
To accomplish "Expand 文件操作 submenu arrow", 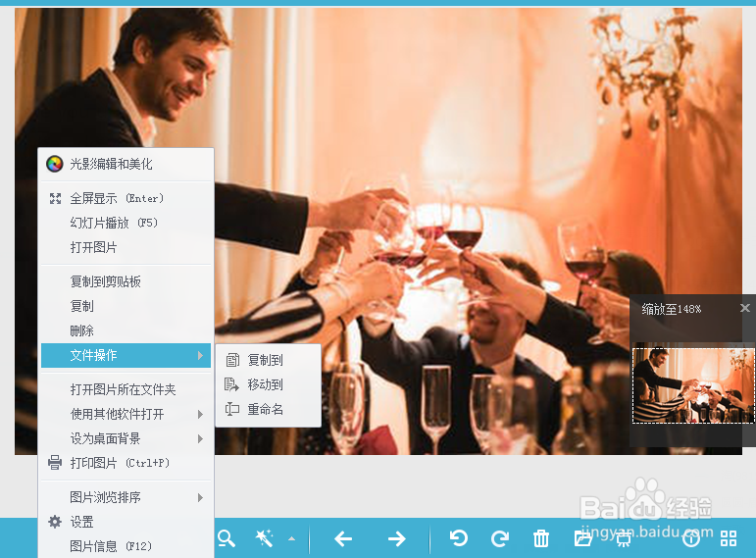I will point(201,355).
